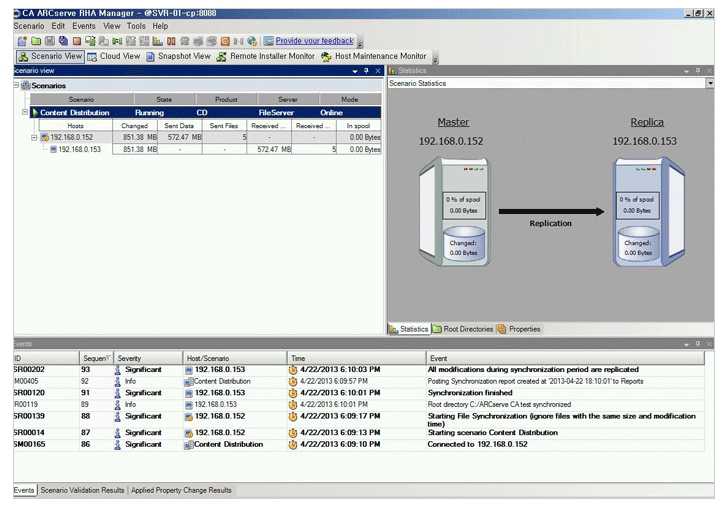Viewport: 722px width, 506px height.
Task: Switch to Snapshot View
Action: coord(179,56)
